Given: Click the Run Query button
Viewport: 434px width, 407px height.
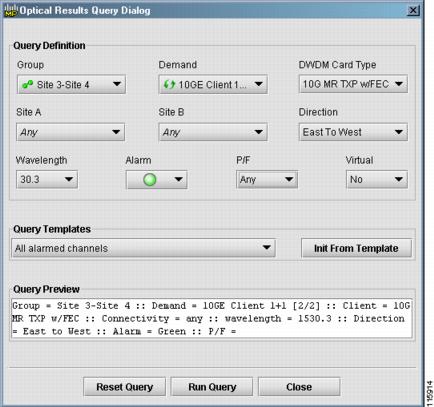Looking at the screenshot, I should tap(212, 387).
